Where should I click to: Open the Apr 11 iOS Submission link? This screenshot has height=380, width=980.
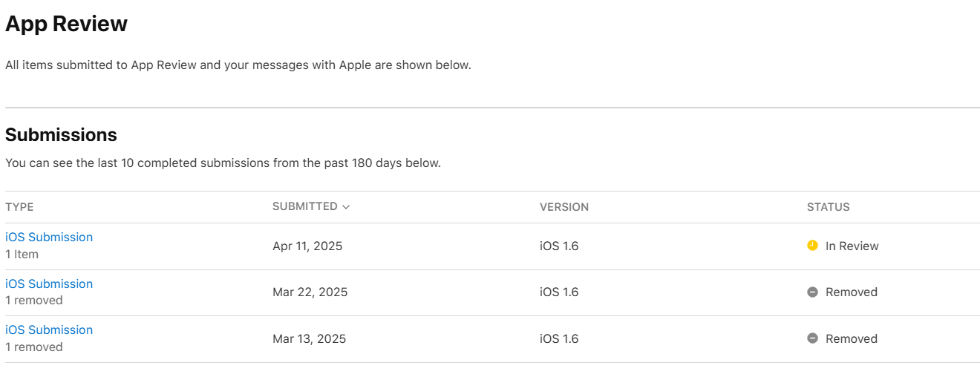[x=49, y=237]
